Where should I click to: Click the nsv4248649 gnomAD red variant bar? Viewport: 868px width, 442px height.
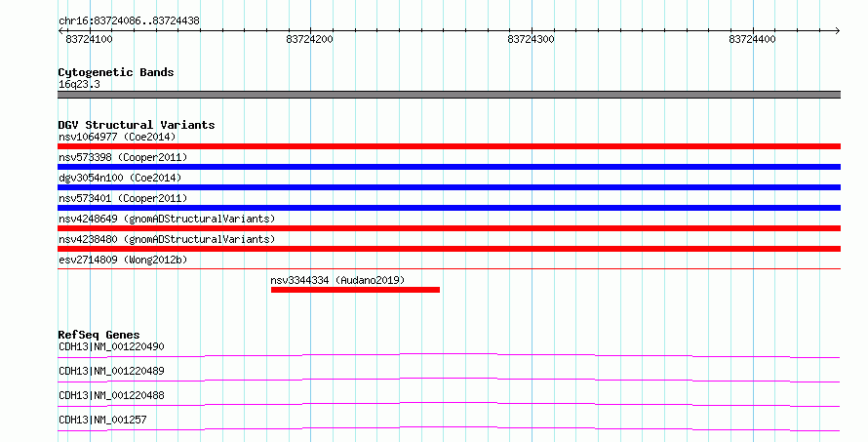(x=449, y=228)
